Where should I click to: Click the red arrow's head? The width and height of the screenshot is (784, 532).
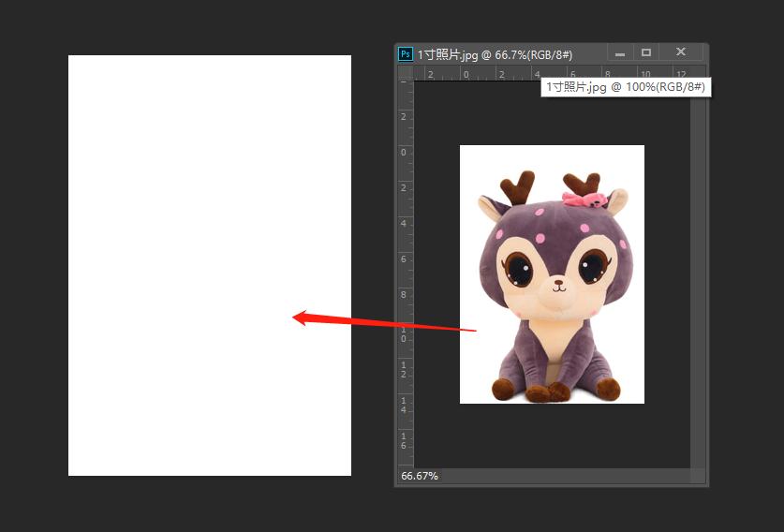(300, 318)
